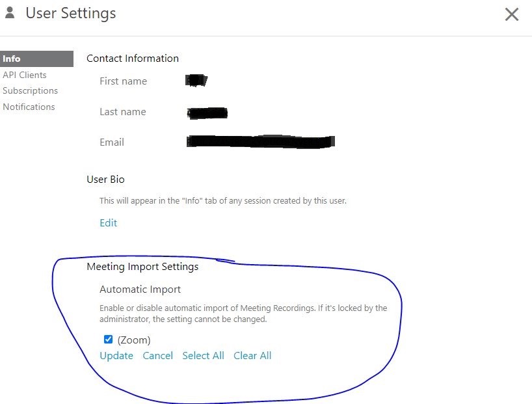Click the Meeting Import Settings heading
Screen dimensions: 532x404
click(142, 266)
